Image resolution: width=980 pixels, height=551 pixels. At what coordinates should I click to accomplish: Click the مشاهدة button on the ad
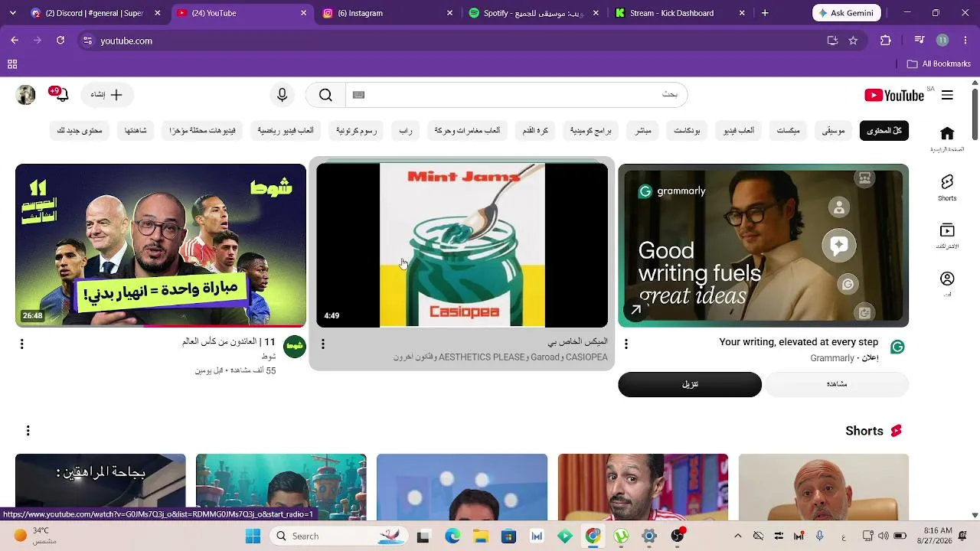click(x=837, y=384)
